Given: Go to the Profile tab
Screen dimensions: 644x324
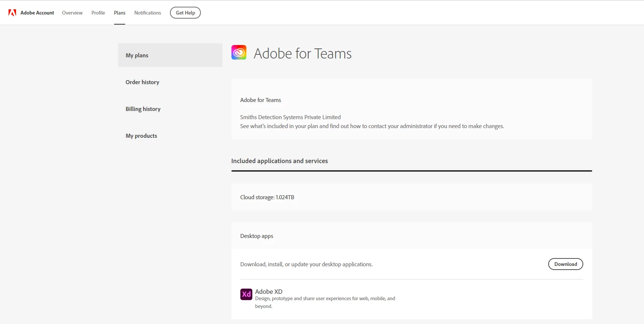Looking at the screenshot, I should pyautogui.click(x=98, y=13).
